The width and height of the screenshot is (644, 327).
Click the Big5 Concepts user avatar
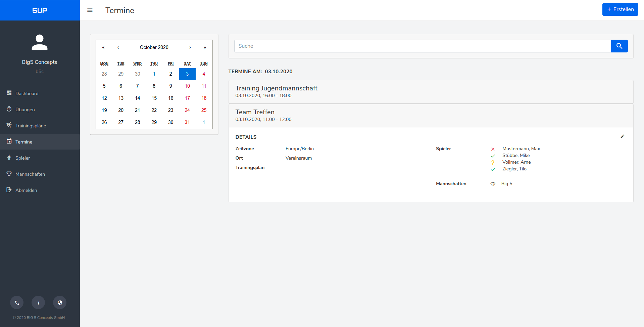40,42
